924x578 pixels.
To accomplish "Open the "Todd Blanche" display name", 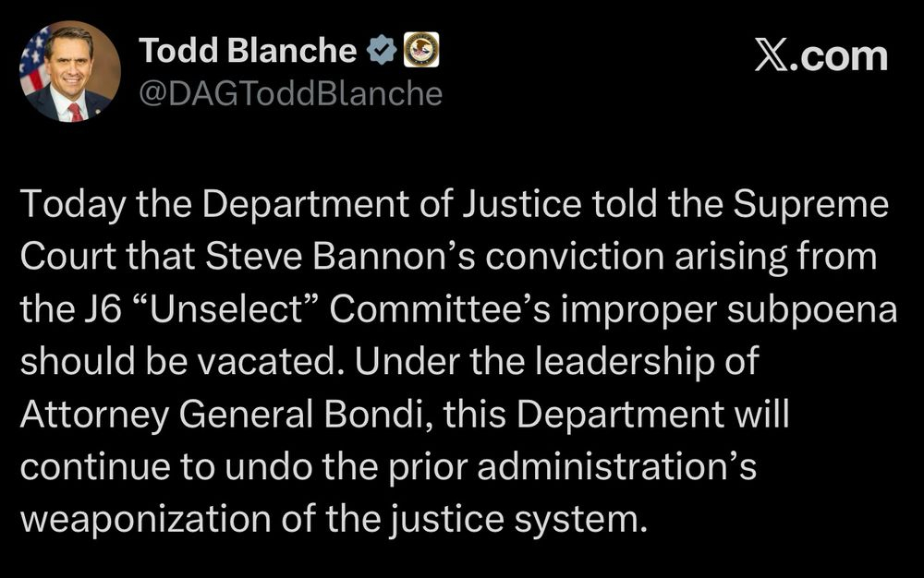I will 248,52.
